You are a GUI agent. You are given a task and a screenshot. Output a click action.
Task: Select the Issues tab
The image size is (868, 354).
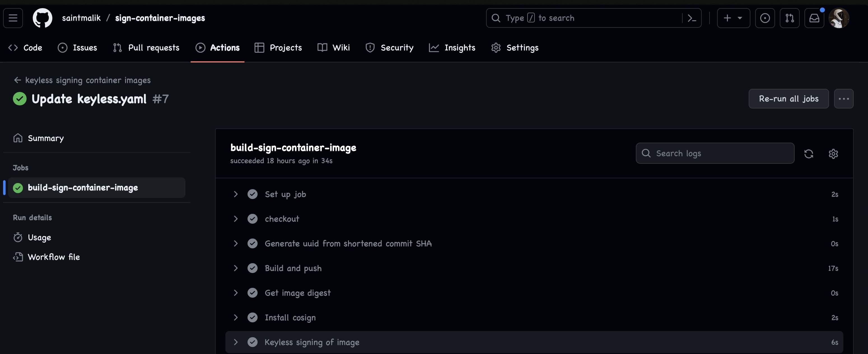[x=78, y=47]
